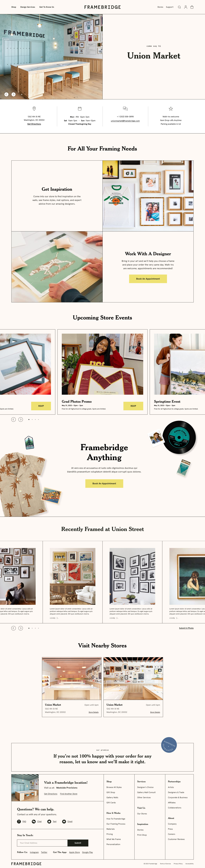
Task: Open the search icon in header
Action: tap(179, 7)
